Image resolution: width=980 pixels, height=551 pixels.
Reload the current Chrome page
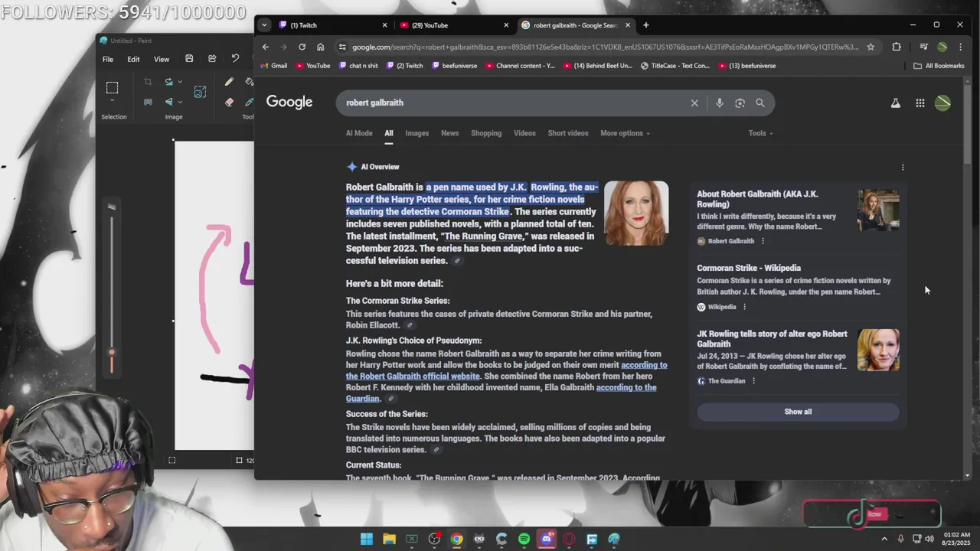[302, 47]
